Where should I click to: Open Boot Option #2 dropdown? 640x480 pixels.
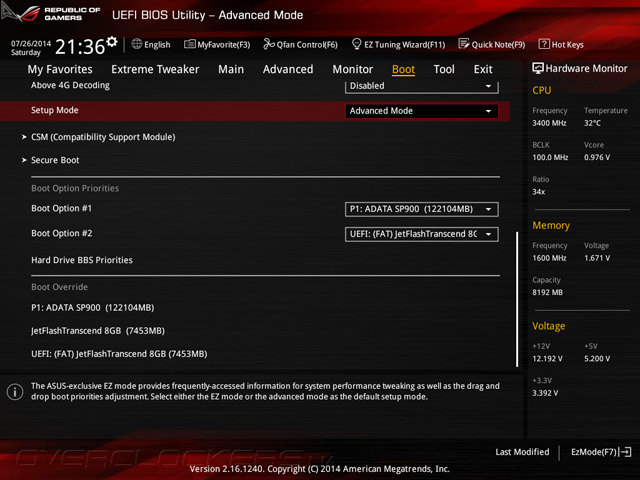[x=422, y=234]
